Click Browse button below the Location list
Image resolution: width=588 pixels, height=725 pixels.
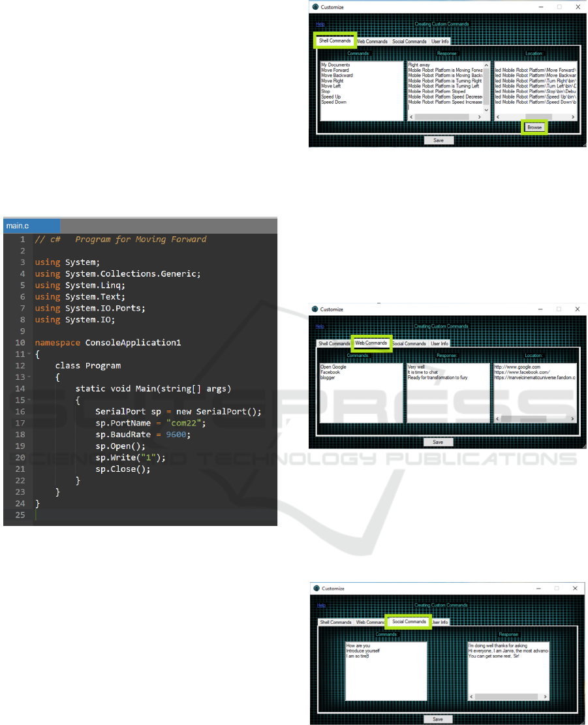click(534, 127)
